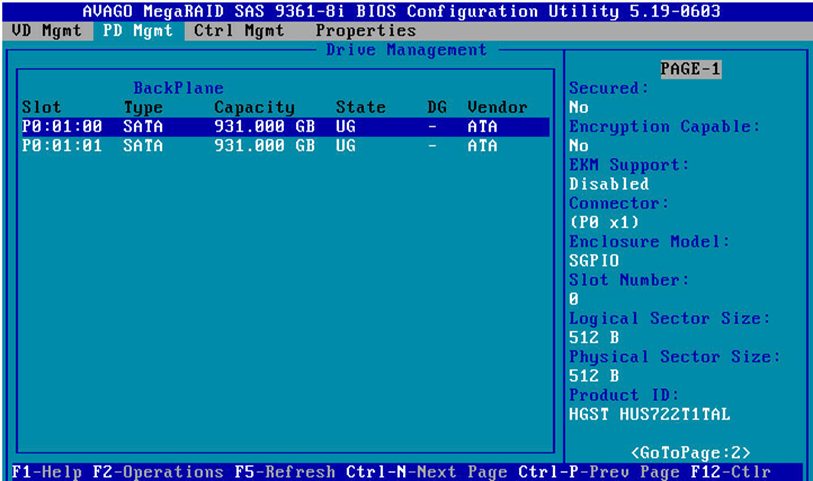Viewport: 813px width, 481px height.
Task: Click capacity 931.000 GB of P0:01:01
Action: point(264,146)
